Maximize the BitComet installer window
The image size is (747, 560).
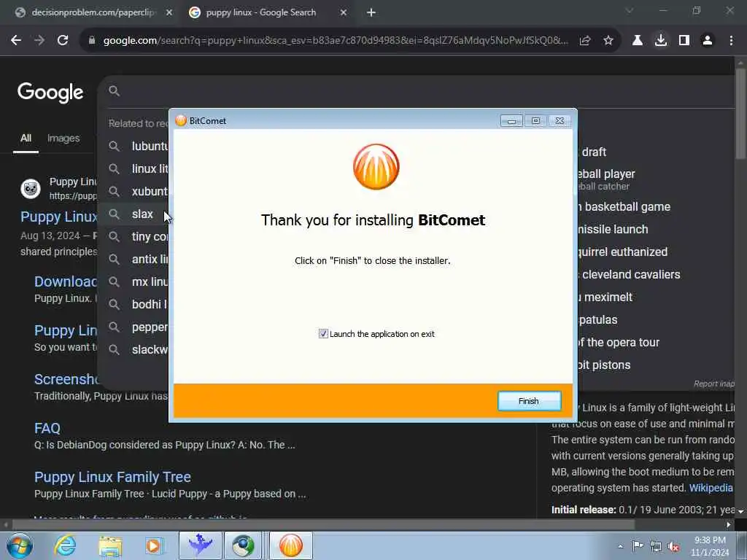coord(535,121)
